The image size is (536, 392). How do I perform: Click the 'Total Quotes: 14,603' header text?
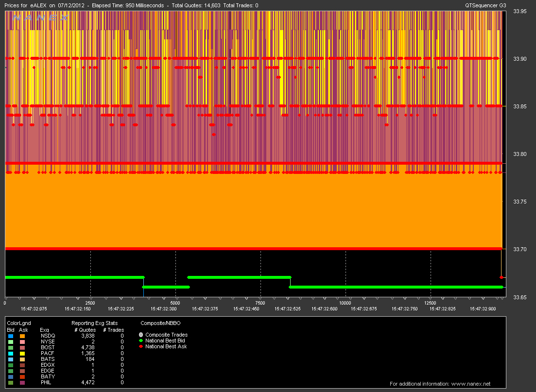(x=196, y=5)
